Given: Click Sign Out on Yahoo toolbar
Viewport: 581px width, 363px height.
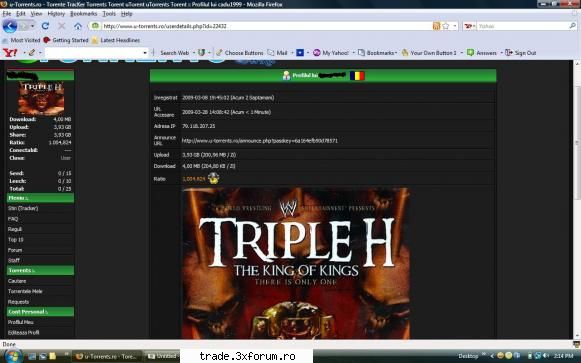Looking at the screenshot, I should pos(521,53).
